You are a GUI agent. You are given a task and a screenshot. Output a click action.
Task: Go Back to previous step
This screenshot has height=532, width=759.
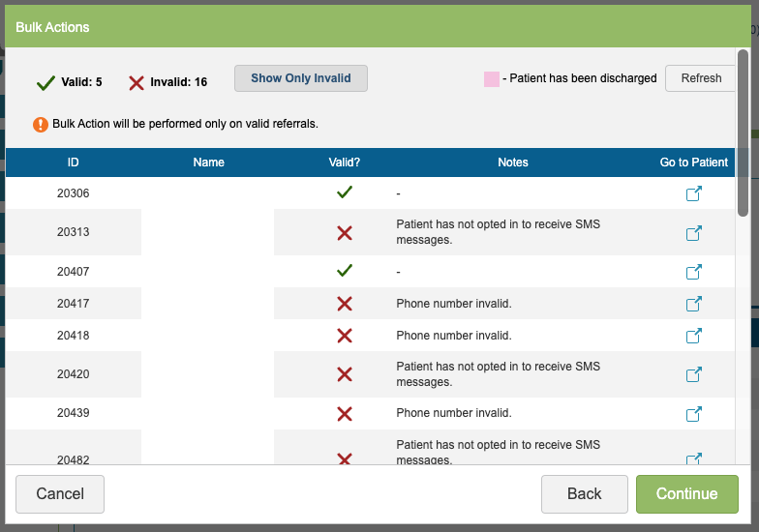[584, 494]
